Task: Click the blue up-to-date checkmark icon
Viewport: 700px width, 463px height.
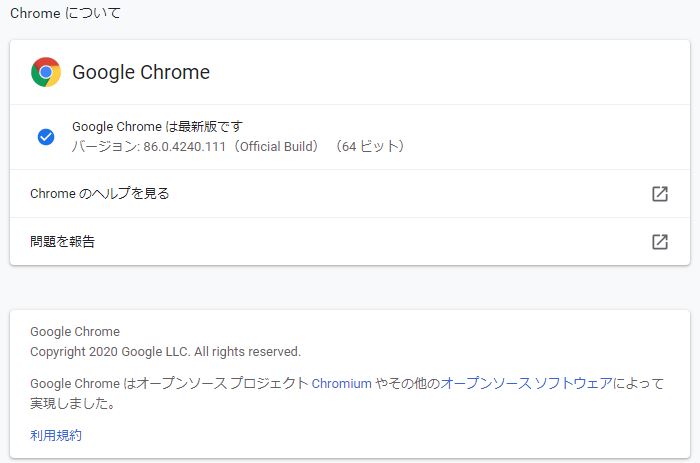Action: point(46,137)
